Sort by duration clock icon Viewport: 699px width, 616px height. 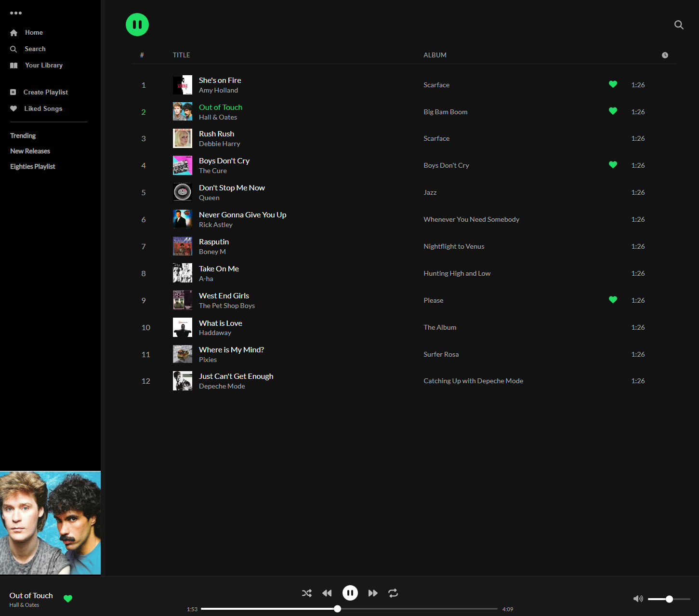pos(665,55)
